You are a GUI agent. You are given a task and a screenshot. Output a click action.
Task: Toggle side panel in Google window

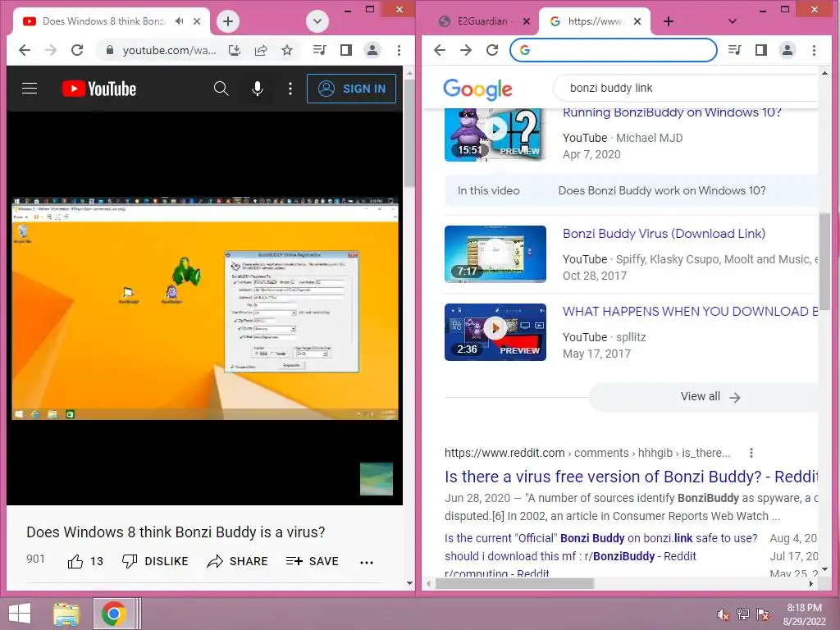tap(760, 50)
